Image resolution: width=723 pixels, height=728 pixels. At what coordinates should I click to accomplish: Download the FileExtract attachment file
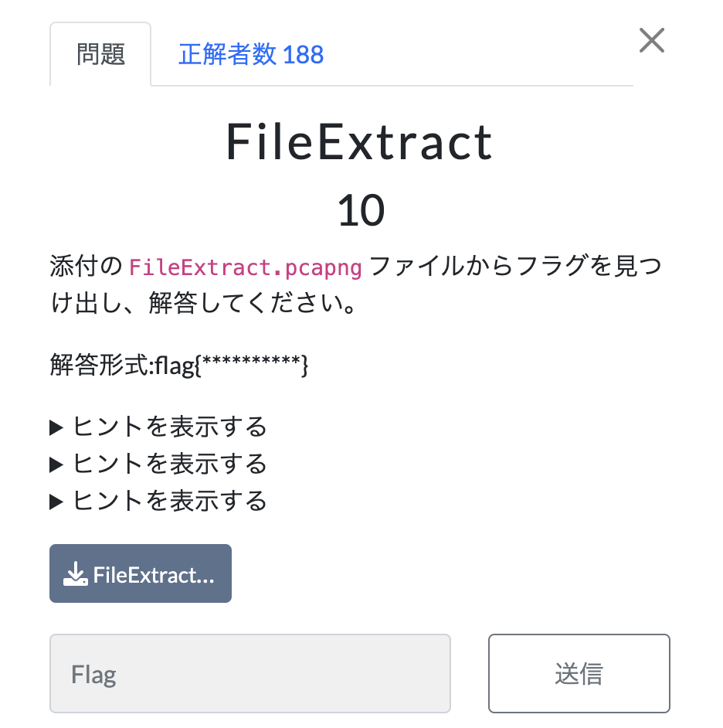point(140,573)
